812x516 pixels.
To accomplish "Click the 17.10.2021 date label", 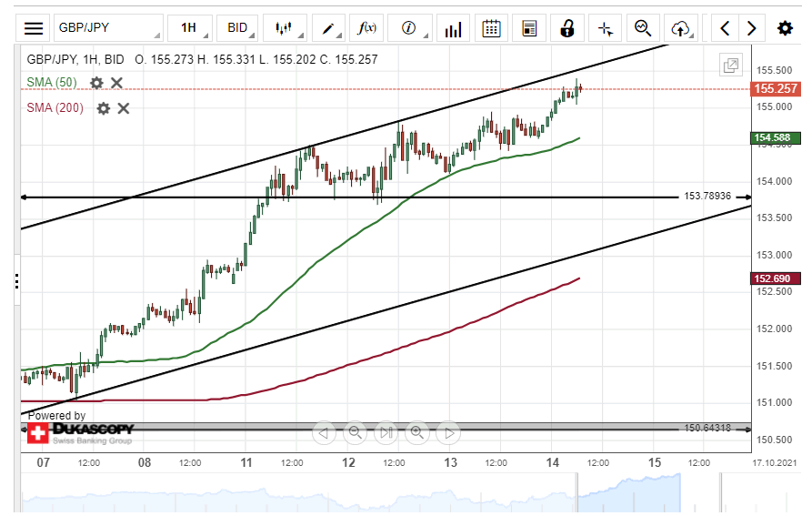I will pyautogui.click(x=775, y=462).
